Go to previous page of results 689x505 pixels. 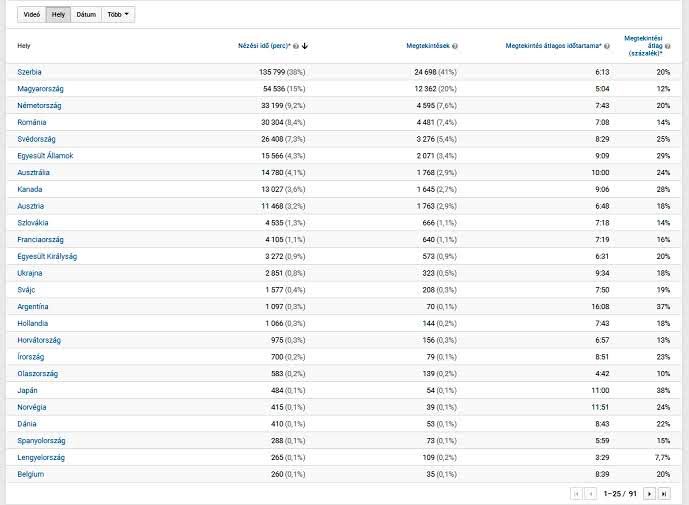click(590, 493)
